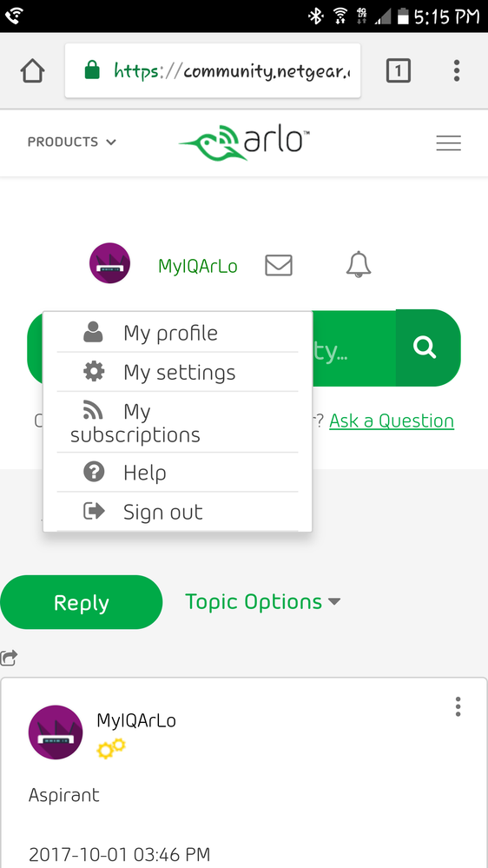Follow the Ask a Question link
Viewport: 488px width, 868px height.
coord(392,421)
